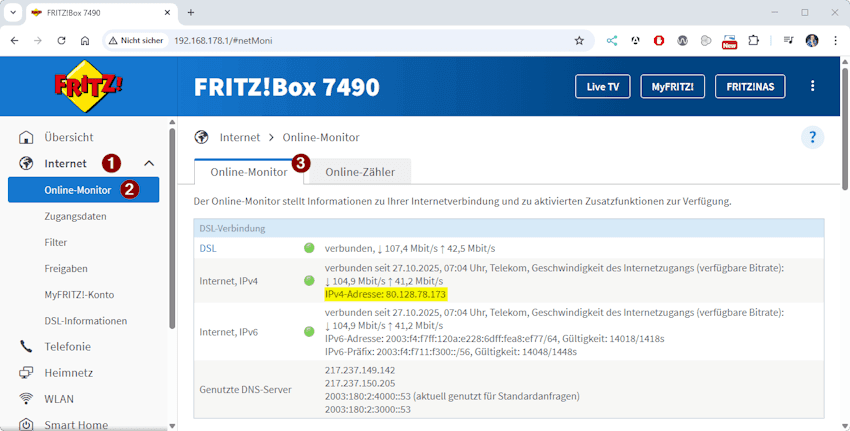The image size is (850, 431).
Task: Open DSL-Informationen in the sidebar
Action: (x=86, y=321)
